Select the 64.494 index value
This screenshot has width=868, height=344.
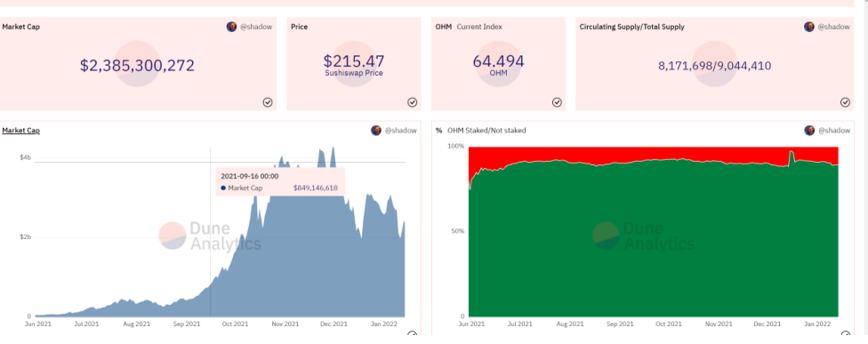(x=498, y=60)
